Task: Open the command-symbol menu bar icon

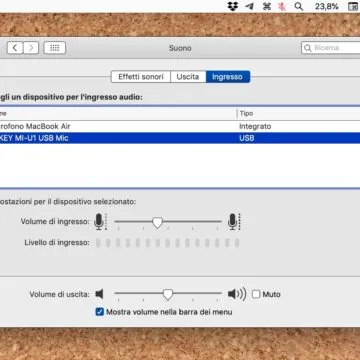Action: tap(267, 6)
